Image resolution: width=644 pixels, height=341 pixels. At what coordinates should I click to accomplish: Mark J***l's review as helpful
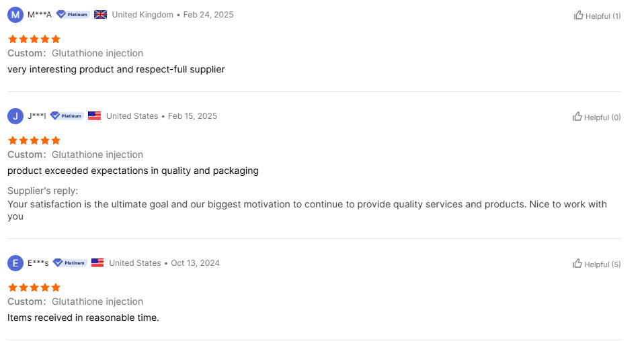577,117
